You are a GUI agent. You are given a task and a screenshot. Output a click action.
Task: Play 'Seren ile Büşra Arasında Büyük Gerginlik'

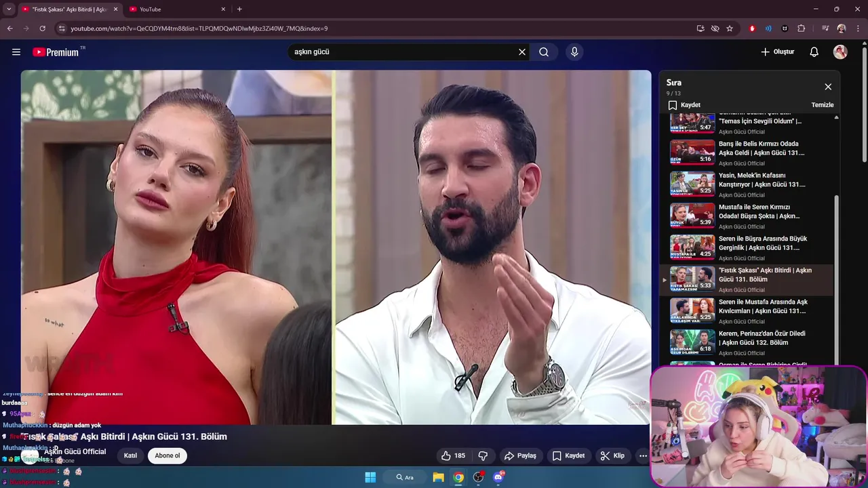point(748,248)
